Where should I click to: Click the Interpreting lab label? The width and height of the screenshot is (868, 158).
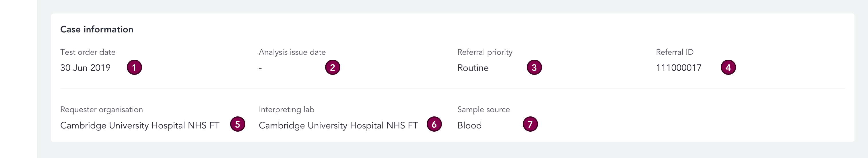[286, 110]
